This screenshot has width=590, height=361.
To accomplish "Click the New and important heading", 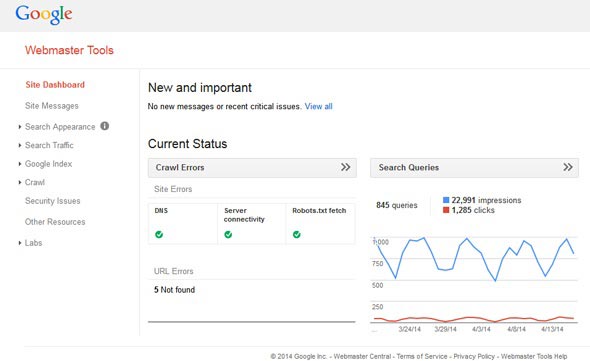I will 200,88.
